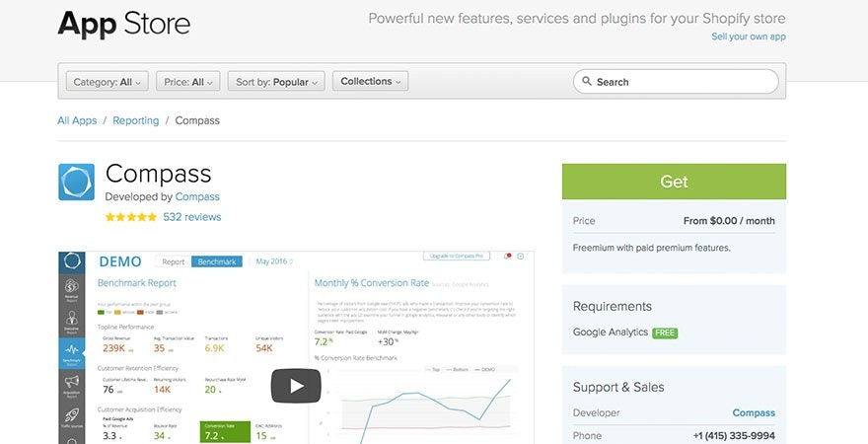Click the Sell your own app link
Image resolution: width=868 pixels, height=444 pixels.
pos(749,37)
